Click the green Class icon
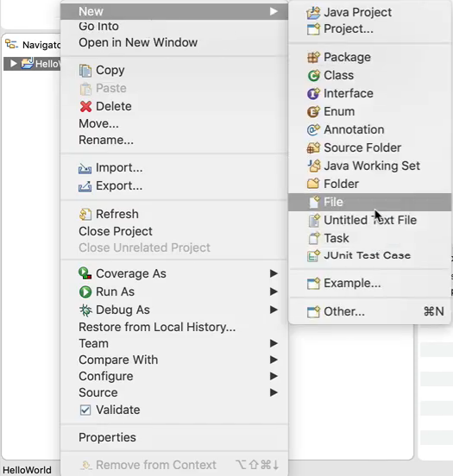The height and width of the screenshot is (476, 453). click(x=313, y=75)
